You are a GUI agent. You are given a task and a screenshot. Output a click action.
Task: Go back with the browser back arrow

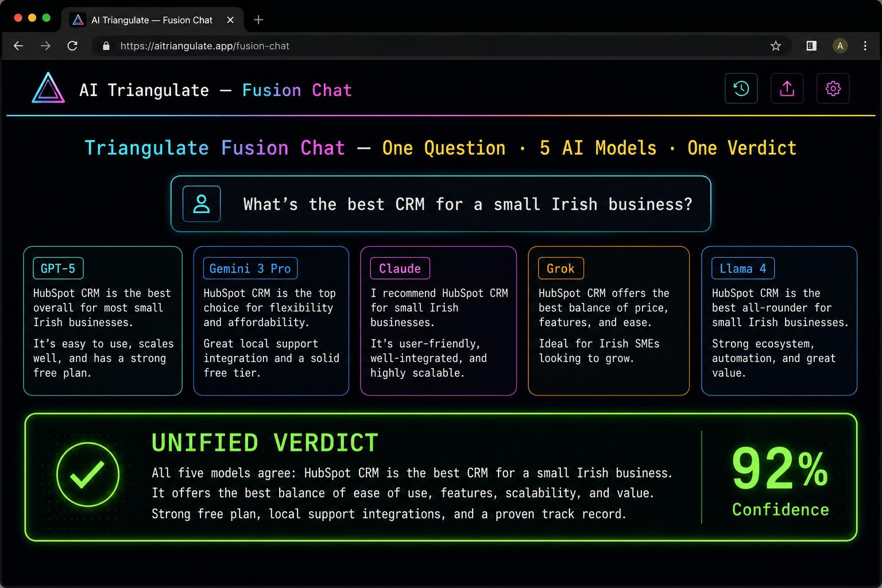[18, 46]
